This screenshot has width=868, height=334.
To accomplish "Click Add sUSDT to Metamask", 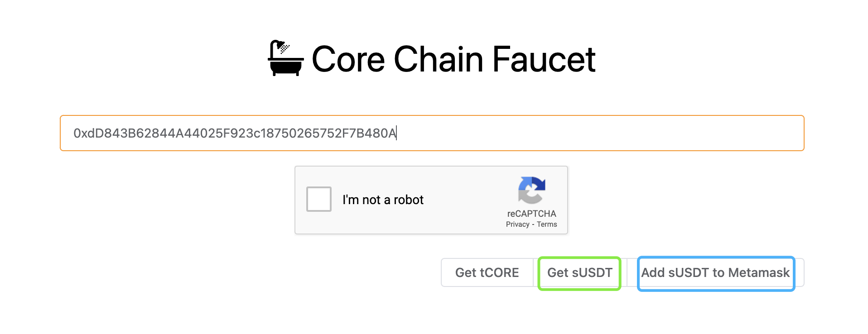I will [715, 273].
